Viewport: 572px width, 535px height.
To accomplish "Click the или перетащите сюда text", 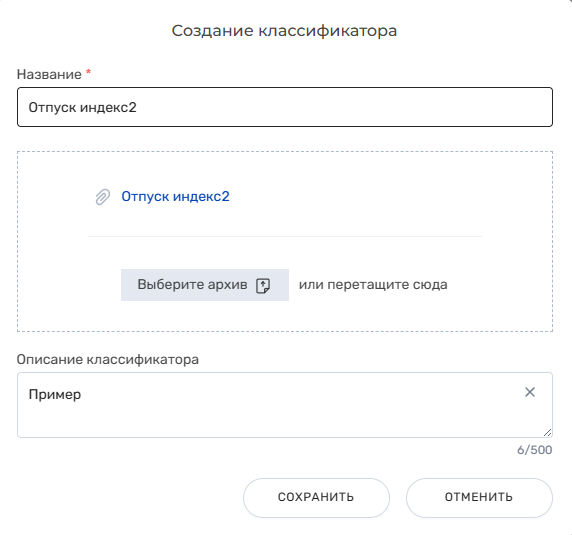I will (x=373, y=285).
